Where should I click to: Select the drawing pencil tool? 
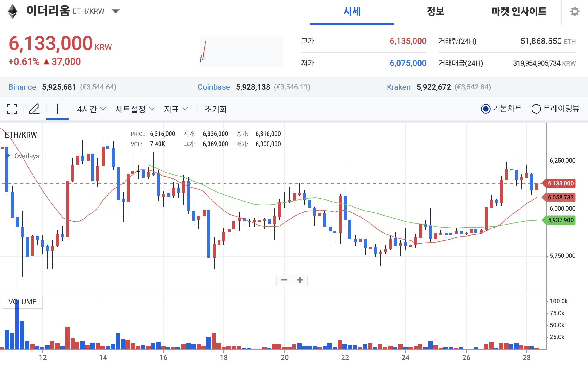click(35, 109)
